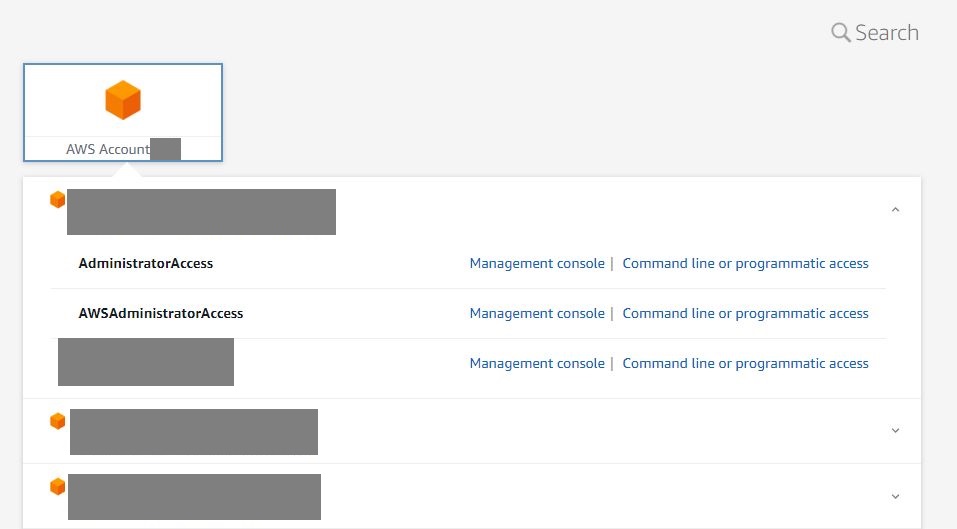
Task: Click the large orange cube in the AWS Account tile
Action: [x=123, y=100]
